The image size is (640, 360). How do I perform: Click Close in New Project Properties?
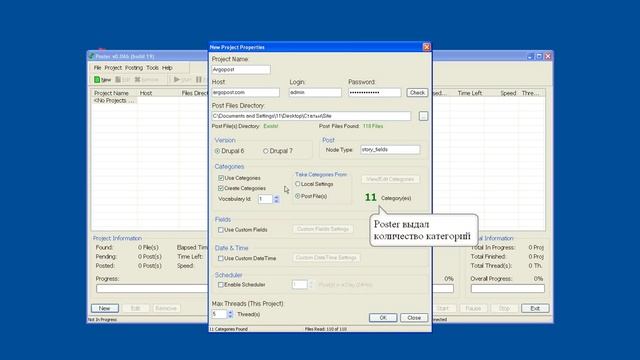pos(414,318)
